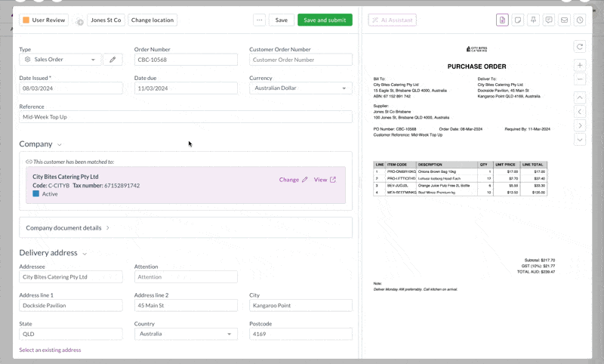Click the Reference field Mid-Week Top Up
Screen dimensions: 604x364
[x=186, y=117]
